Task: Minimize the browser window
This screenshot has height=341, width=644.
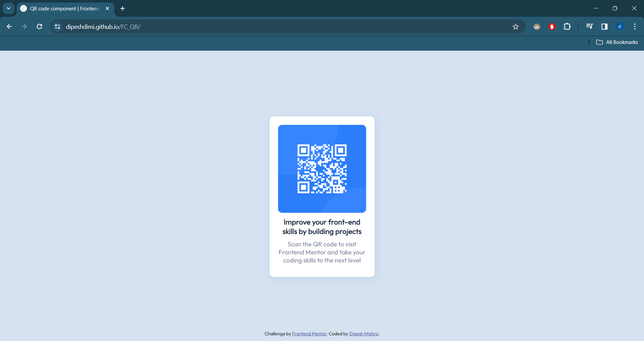Action: pos(596,8)
